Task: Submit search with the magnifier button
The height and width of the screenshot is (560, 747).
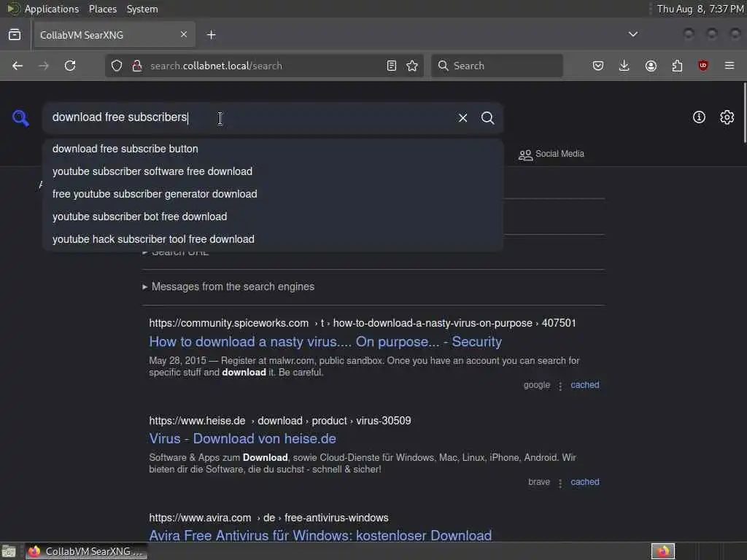Action: (x=487, y=117)
